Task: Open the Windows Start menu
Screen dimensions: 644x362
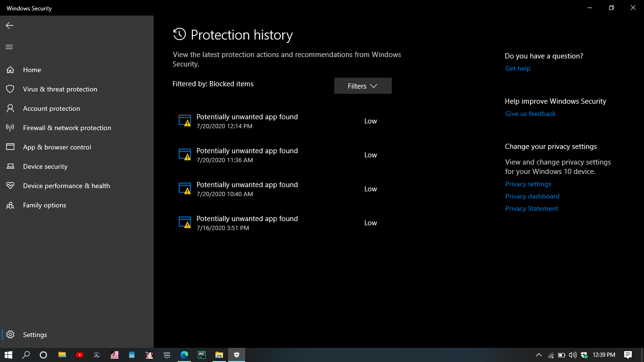Action: coord(8,355)
